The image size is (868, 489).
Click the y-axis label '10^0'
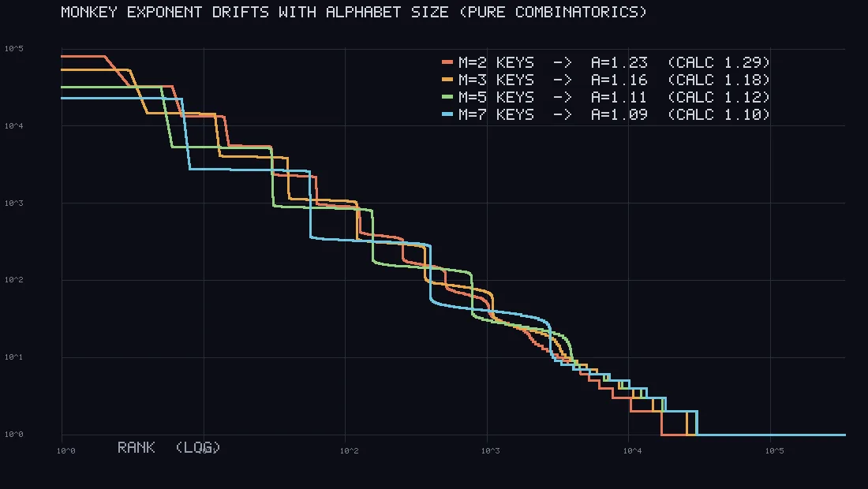(14, 435)
